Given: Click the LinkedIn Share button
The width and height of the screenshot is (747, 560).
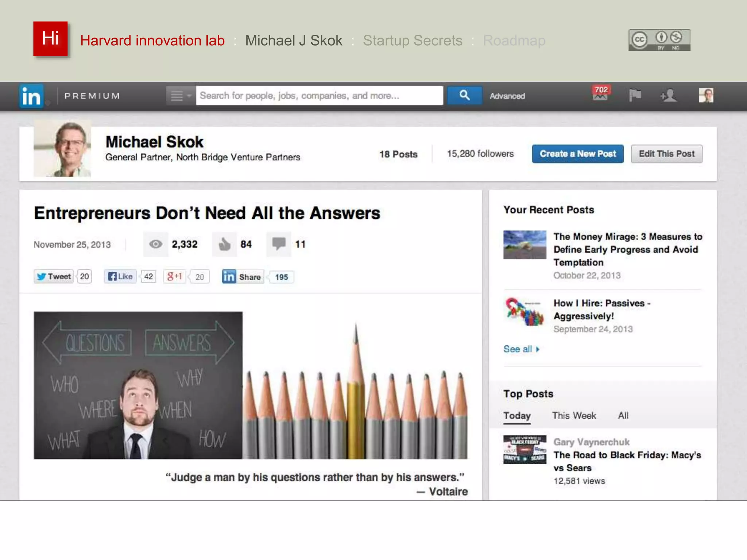Looking at the screenshot, I should click(x=243, y=277).
